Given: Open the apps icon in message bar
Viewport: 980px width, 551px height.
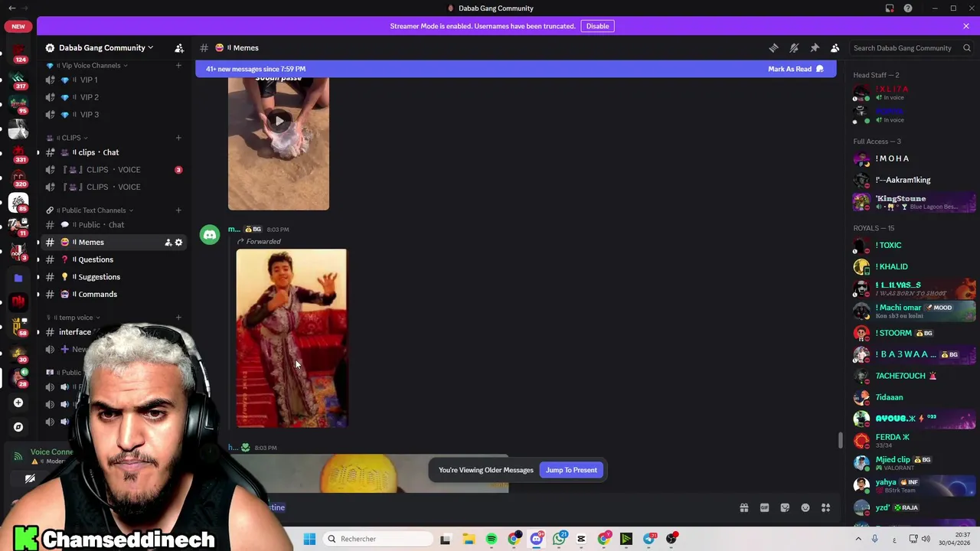Looking at the screenshot, I should click(x=826, y=507).
